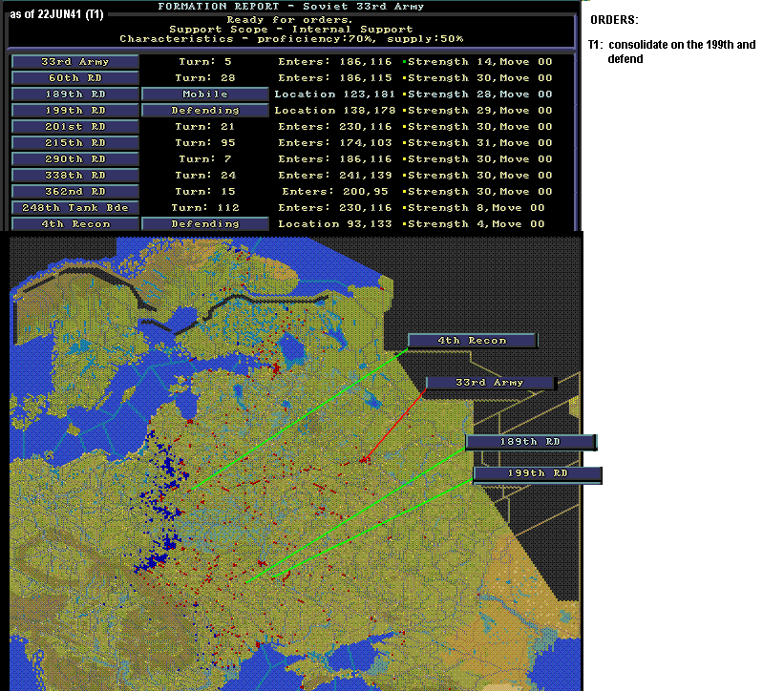Screen dimensions: 784x691
Task: Click the Formation Report title bar
Action: (x=291, y=7)
